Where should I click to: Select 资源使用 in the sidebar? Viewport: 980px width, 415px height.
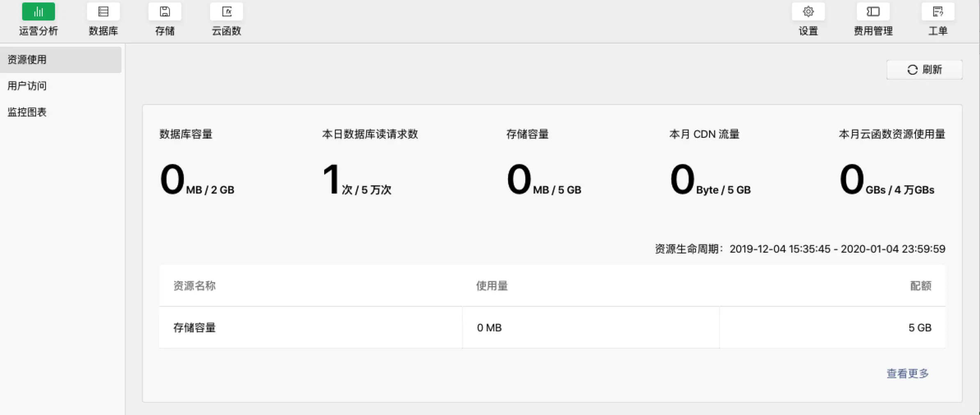(x=61, y=59)
